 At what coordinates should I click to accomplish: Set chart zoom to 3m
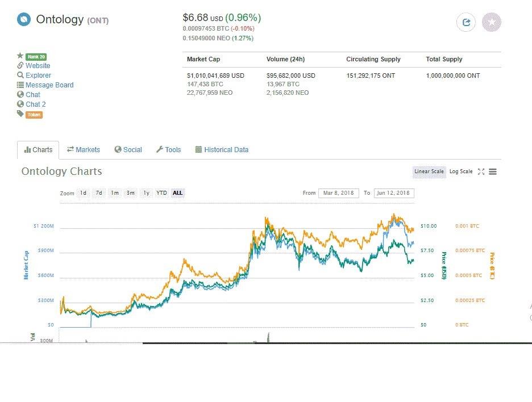tap(130, 193)
